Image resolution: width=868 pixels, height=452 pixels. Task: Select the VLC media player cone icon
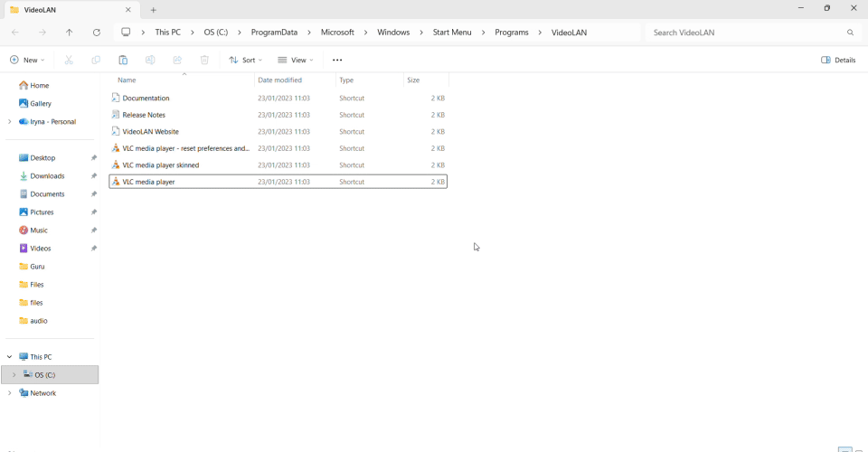(x=115, y=182)
